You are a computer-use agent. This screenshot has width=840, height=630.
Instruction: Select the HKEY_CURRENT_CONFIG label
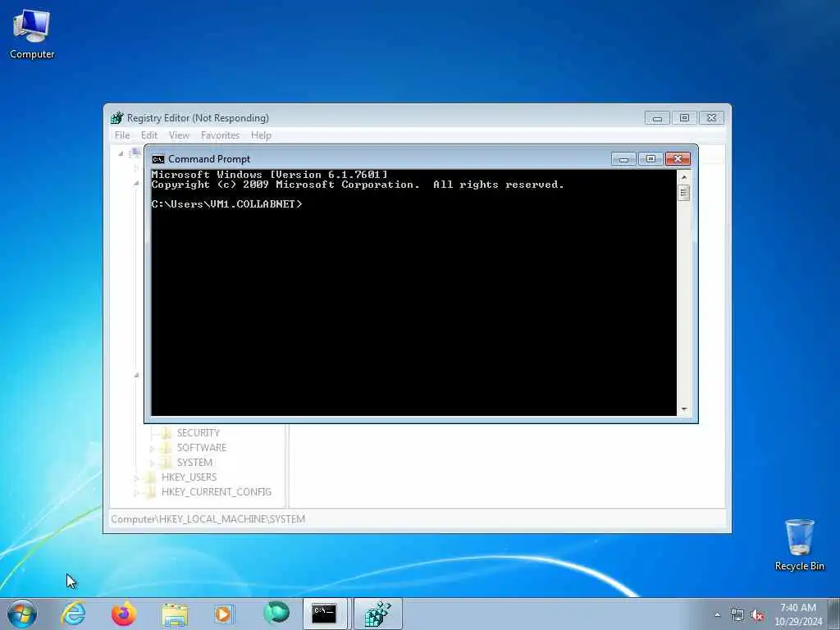(x=217, y=492)
